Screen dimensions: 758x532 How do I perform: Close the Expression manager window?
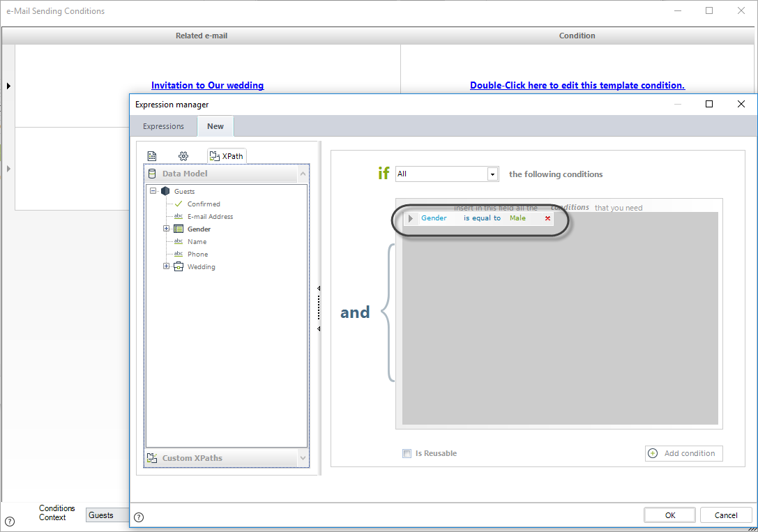click(x=741, y=104)
